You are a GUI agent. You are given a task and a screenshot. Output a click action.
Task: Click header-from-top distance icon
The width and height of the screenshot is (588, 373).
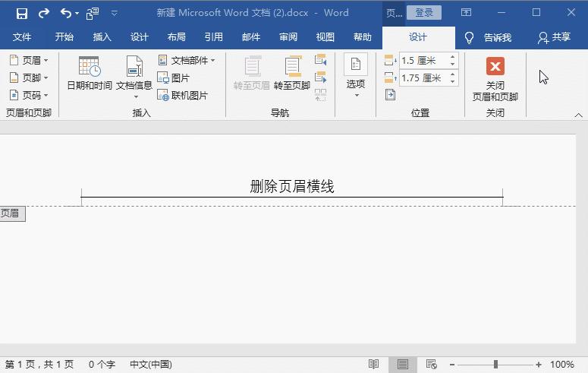391,60
